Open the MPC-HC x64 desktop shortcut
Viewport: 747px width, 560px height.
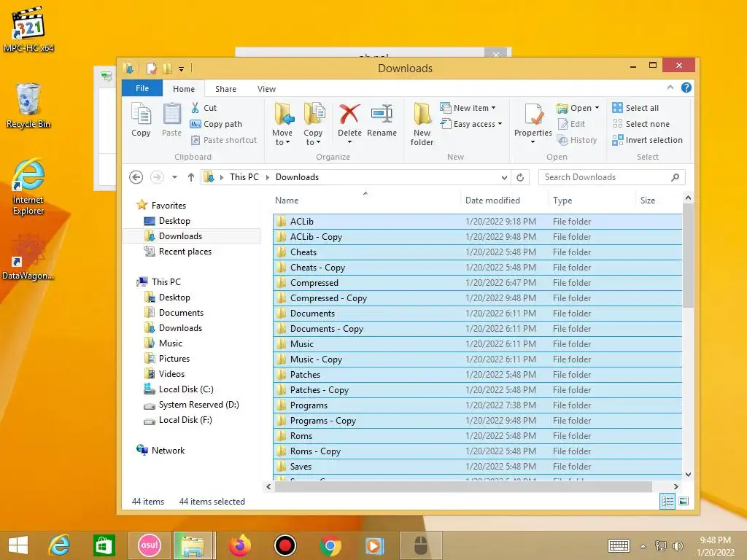click(x=28, y=28)
